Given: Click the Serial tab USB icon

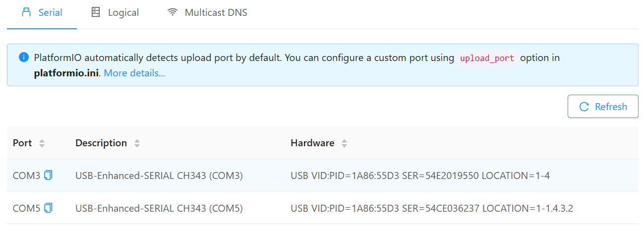Looking at the screenshot, I should [27, 12].
